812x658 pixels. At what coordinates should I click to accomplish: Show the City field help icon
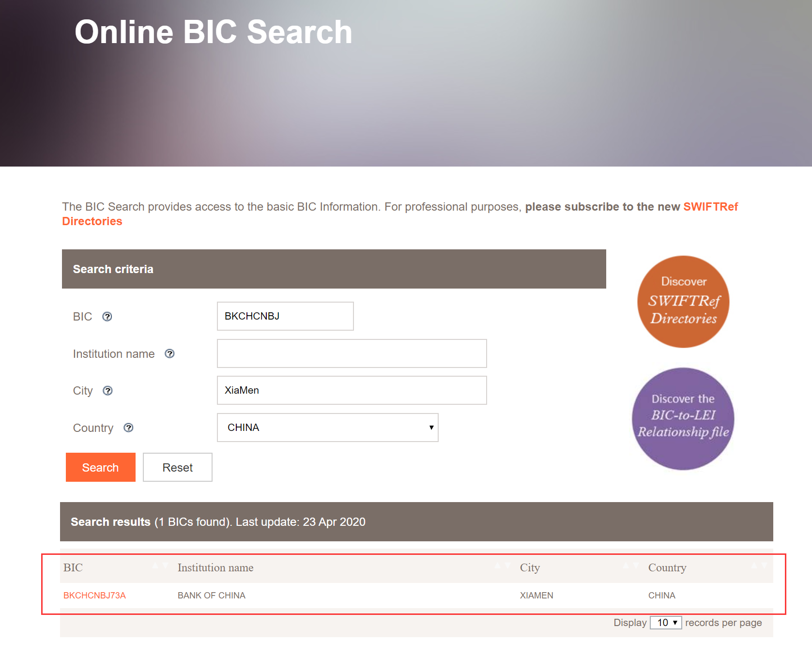pyautogui.click(x=107, y=391)
